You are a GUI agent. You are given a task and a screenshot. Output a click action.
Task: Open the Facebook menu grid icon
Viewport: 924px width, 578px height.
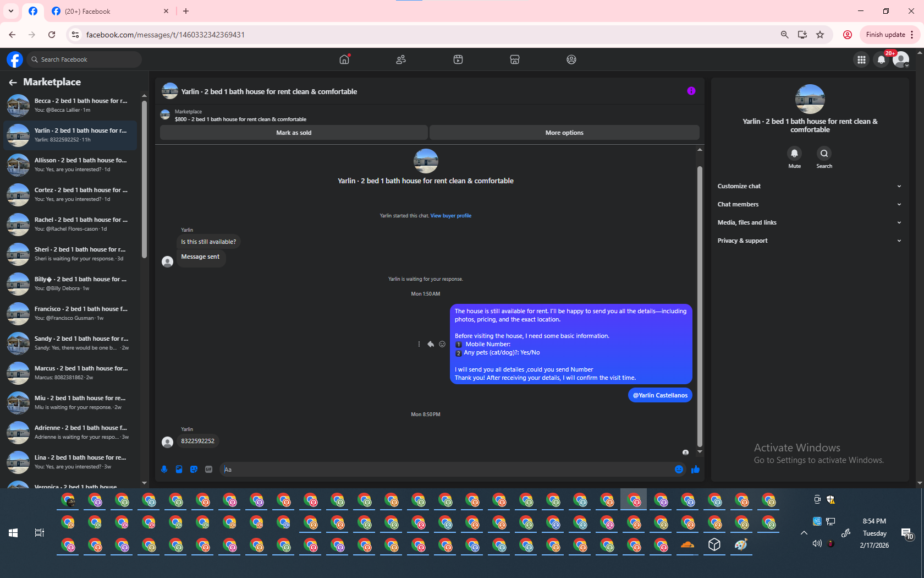pyautogui.click(x=861, y=59)
